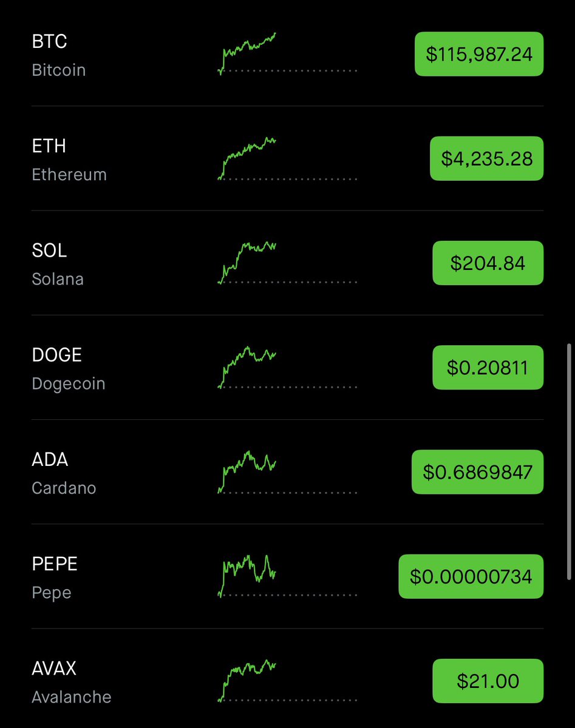Select the ETH ticker label
Viewport: 575px width, 728px height.
pos(49,146)
